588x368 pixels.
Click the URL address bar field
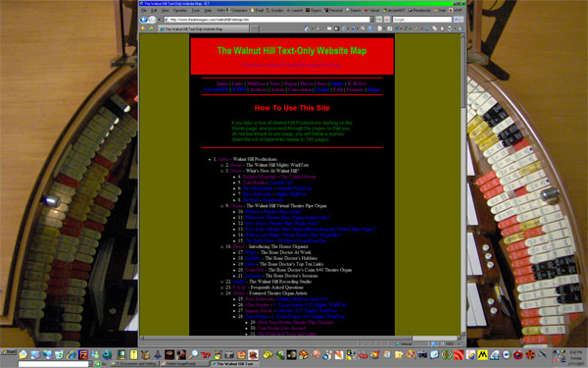tap(267, 20)
